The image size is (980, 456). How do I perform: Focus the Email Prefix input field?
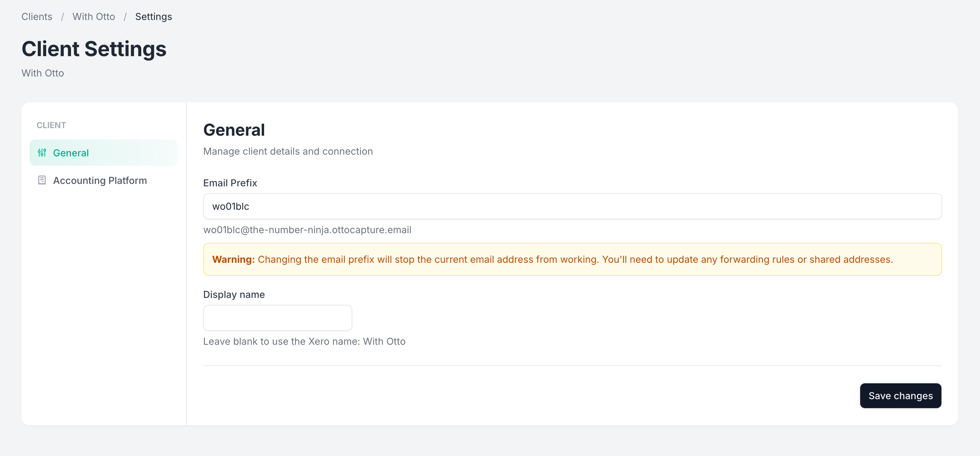coord(572,206)
